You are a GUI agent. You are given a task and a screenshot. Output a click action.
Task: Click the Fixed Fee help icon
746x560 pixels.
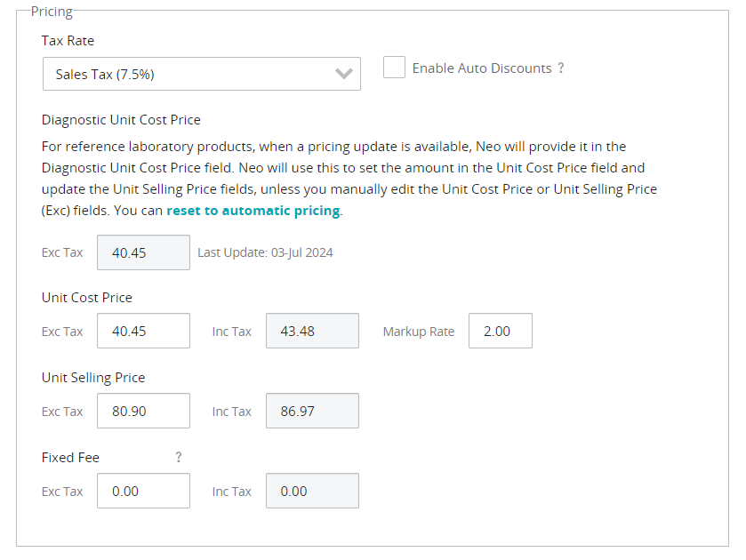click(178, 457)
